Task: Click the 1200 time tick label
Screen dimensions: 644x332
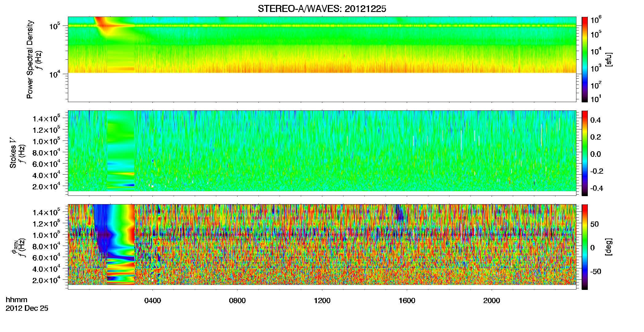Action: 322,300
